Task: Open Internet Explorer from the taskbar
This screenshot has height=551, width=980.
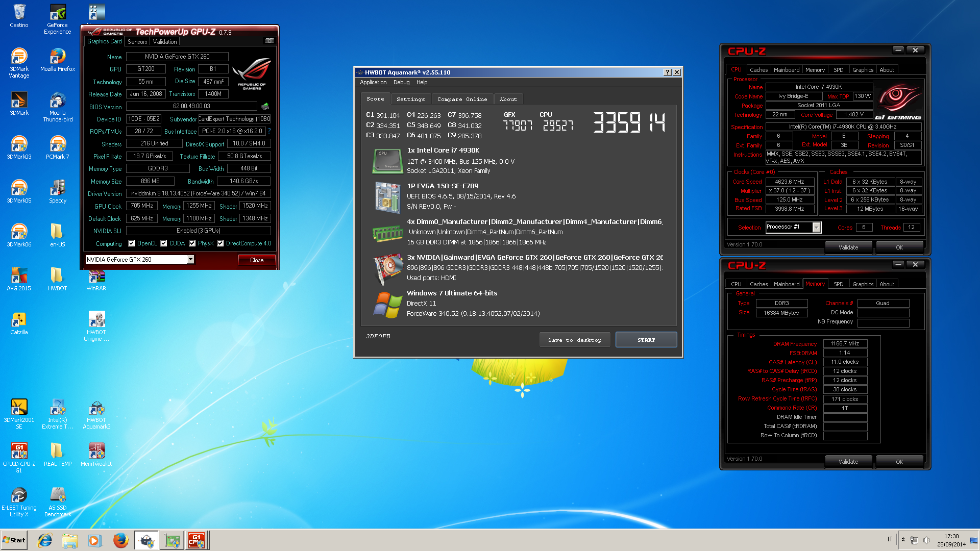Action: coord(45,540)
